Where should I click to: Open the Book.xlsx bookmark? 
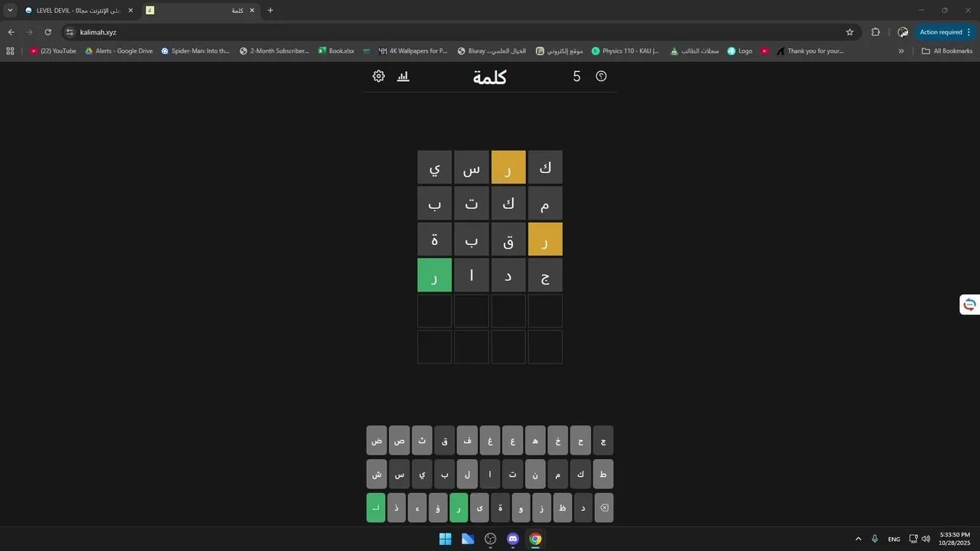pos(336,51)
